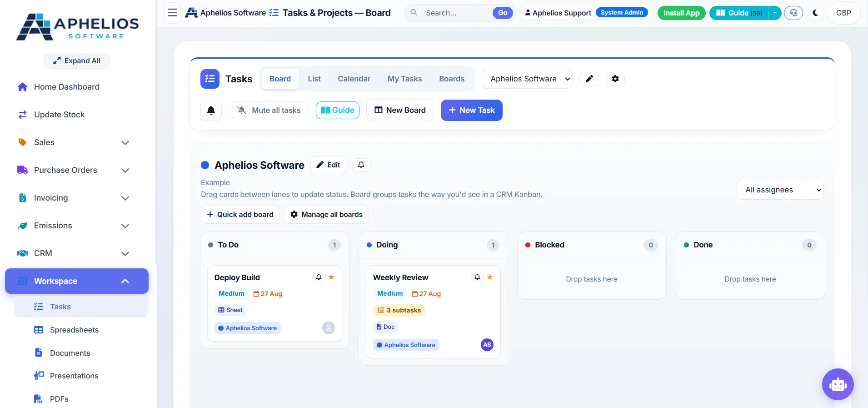Open the Aphelios Software board dropdown

tap(527, 79)
